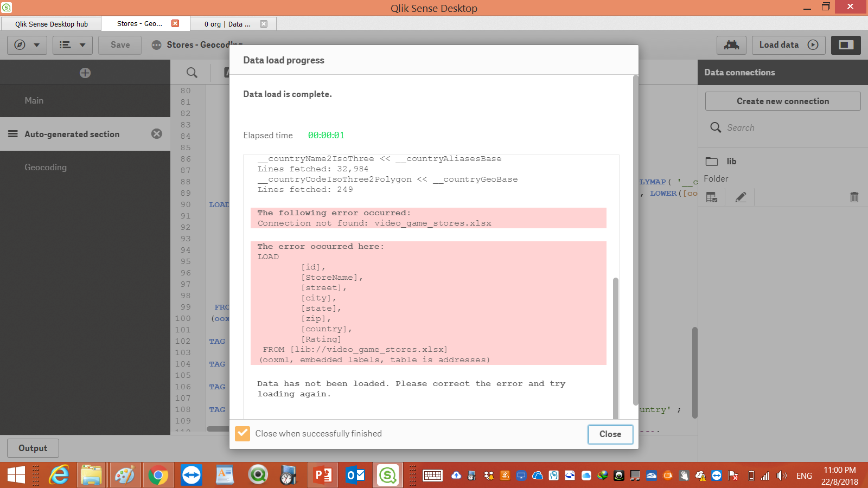Switch to Qlik Sense Desktop hub tab

click(51, 24)
